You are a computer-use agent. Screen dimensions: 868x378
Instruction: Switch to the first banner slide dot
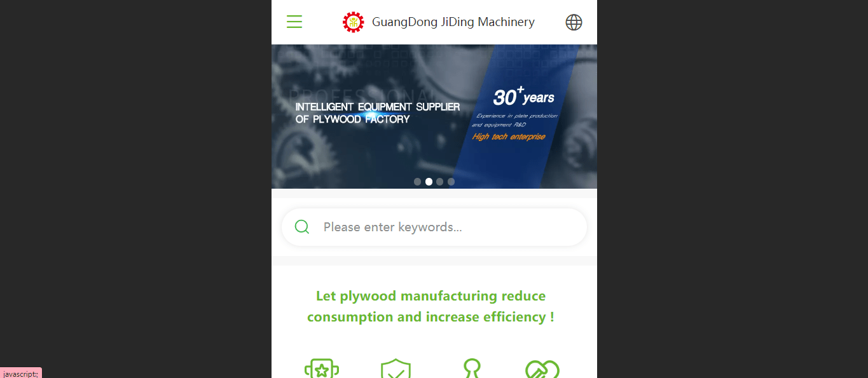417,182
